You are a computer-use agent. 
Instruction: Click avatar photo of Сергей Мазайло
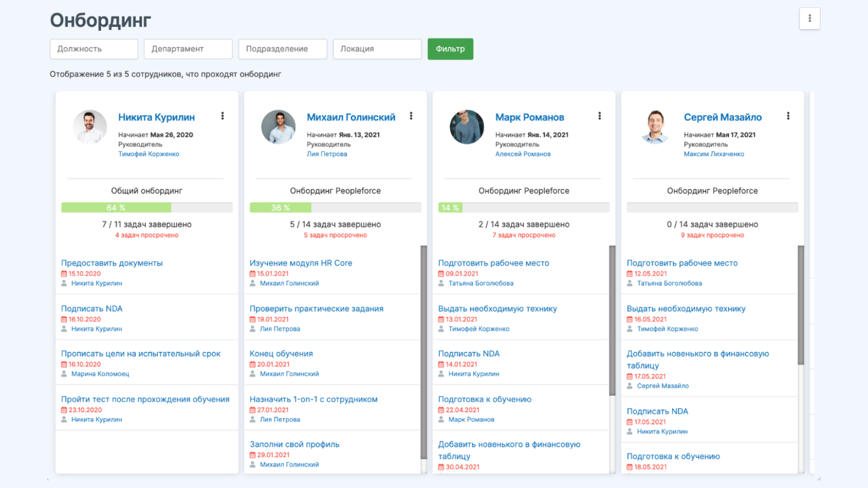click(655, 127)
